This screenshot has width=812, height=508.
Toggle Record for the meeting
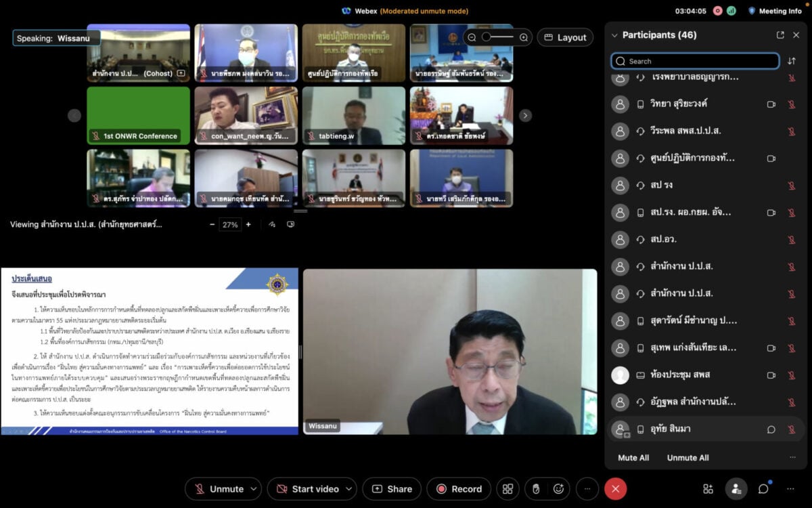459,489
